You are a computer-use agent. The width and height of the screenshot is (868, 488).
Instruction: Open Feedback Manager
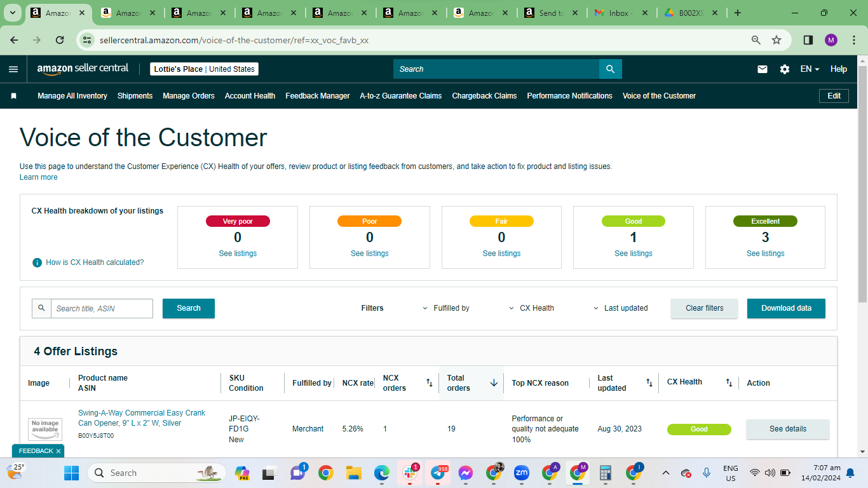click(x=318, y=96)
